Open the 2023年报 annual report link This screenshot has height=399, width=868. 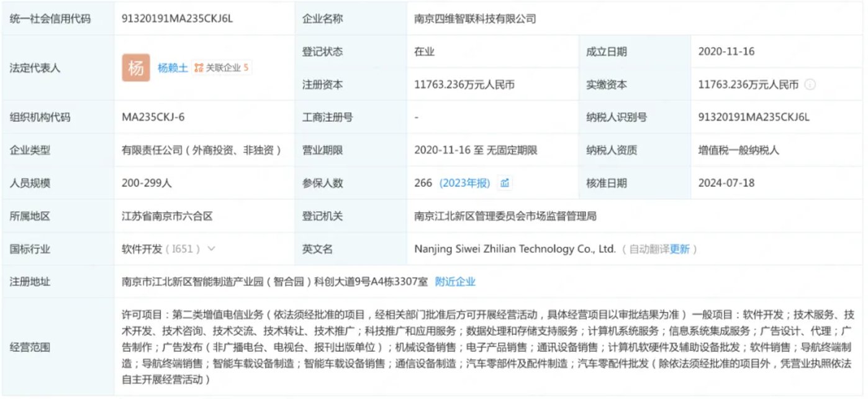click(x=465, y=183)
